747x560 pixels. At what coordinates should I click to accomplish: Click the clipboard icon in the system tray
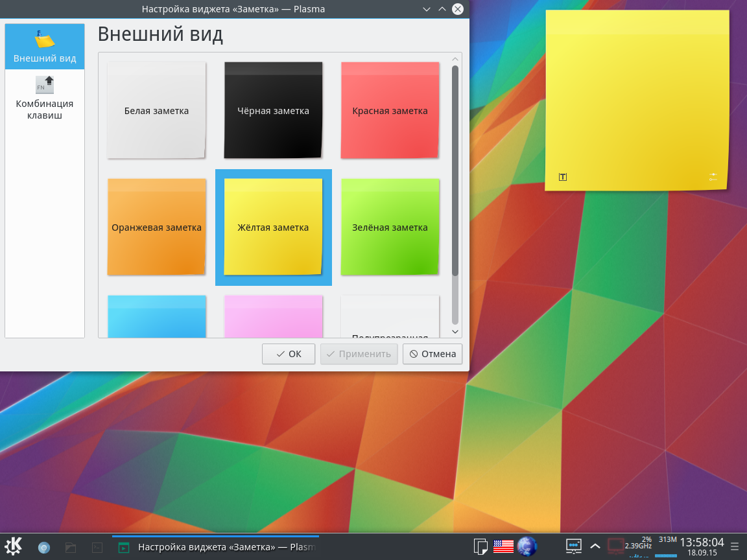tap(480, 546)
